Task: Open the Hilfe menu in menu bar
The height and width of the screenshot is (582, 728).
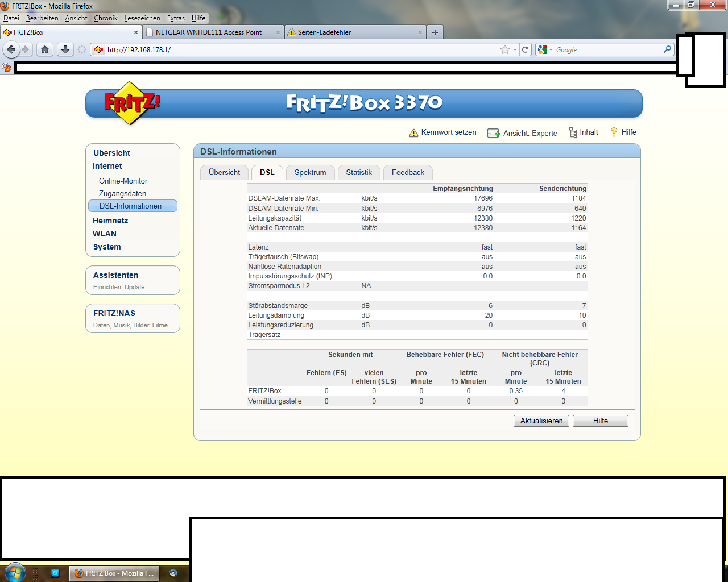Action: tap(198, 18)
